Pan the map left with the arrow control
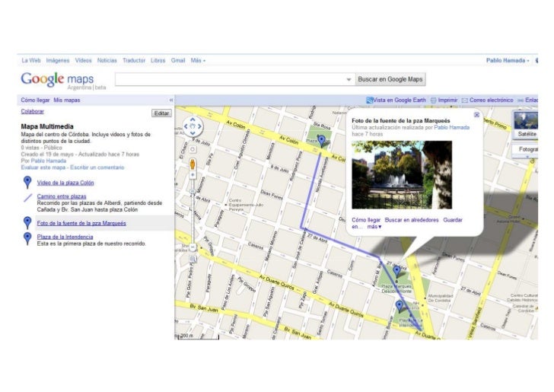554x392 pixels. tap(186, 126)
